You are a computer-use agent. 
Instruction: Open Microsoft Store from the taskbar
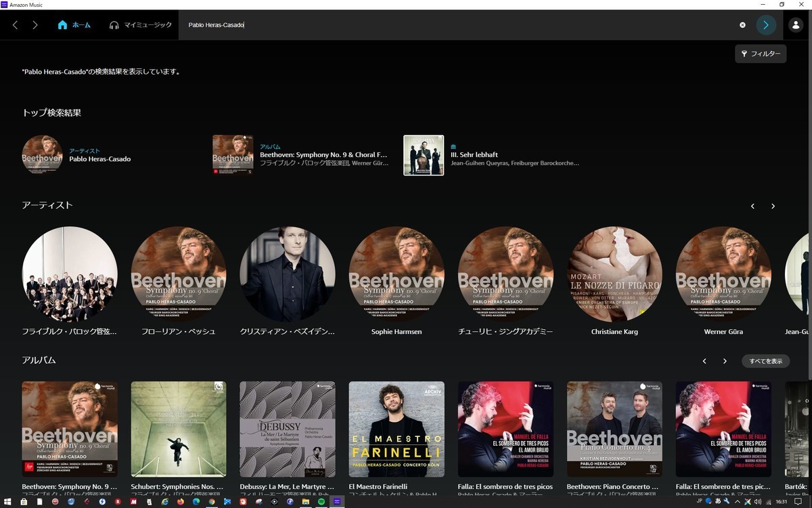24,501
